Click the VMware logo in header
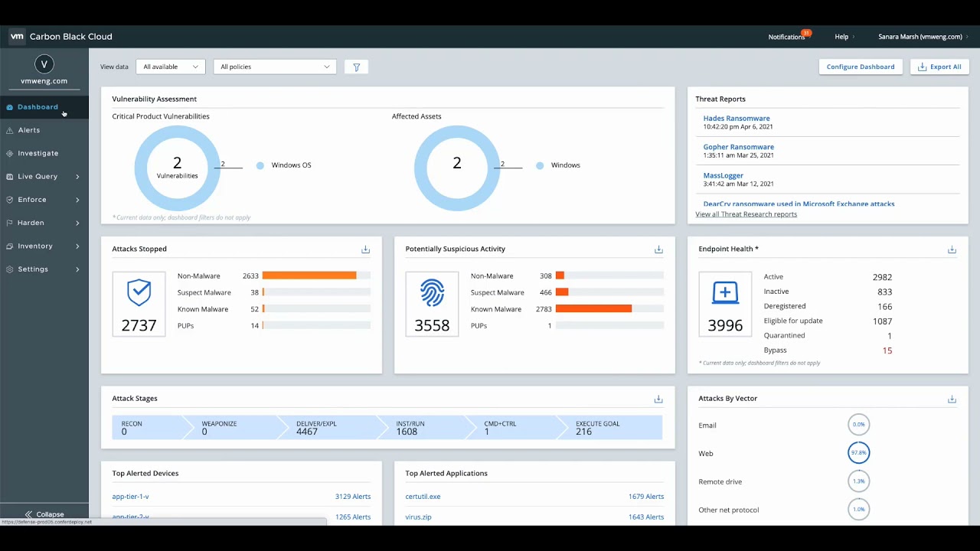Viewport: 980px width, 551px height. tap(16, 36)
